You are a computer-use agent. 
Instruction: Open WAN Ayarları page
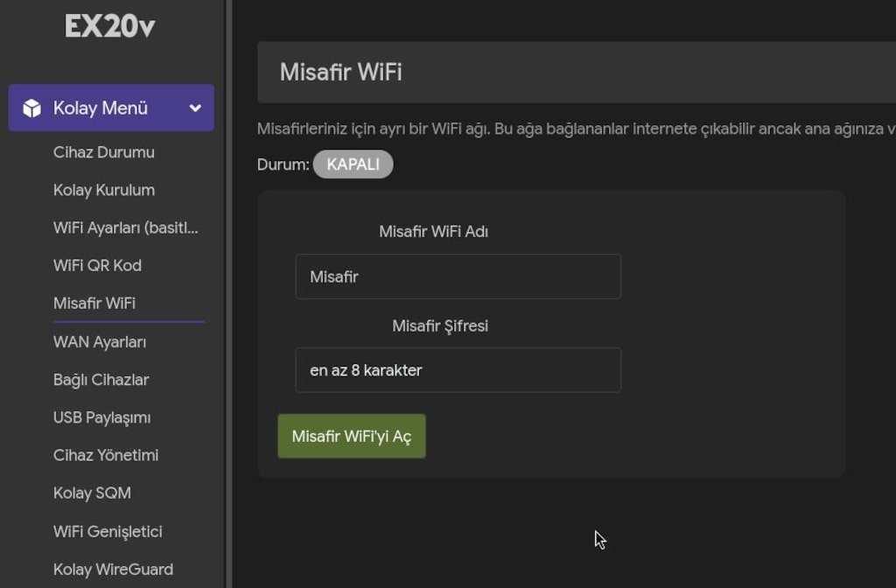point(100,342)
